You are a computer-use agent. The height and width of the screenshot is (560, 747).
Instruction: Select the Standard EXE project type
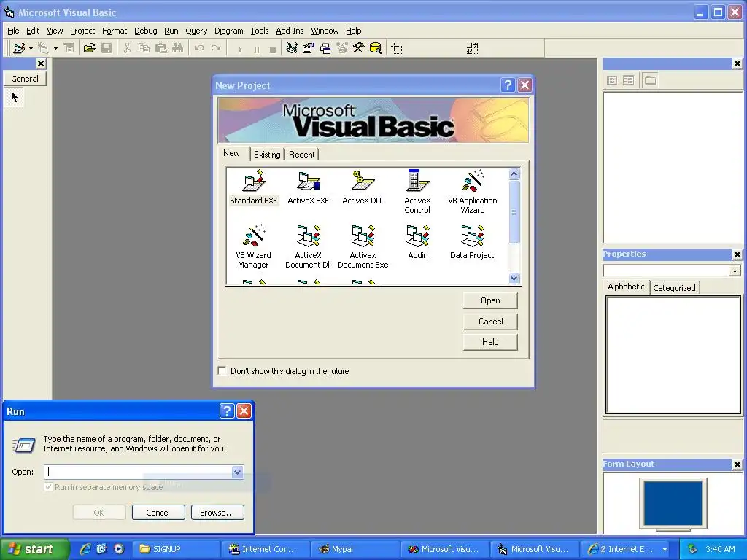tap(253, 187)
